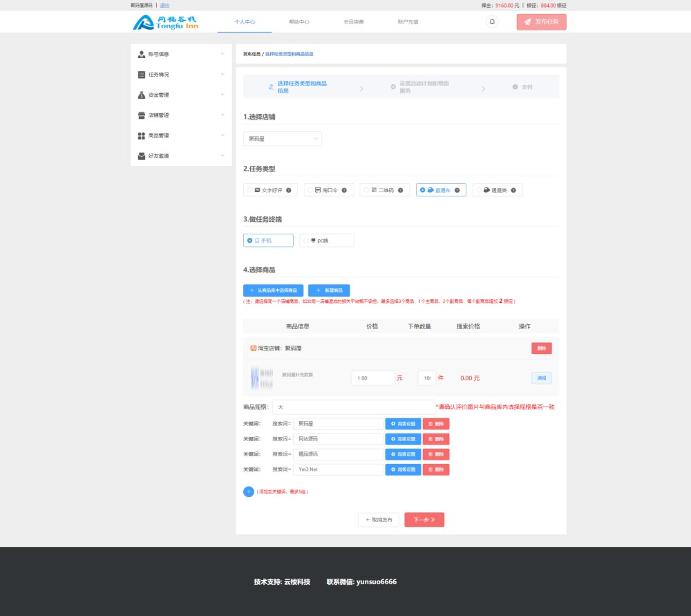
Task: Click the 商品规格 input field
Action: [353, 407]
